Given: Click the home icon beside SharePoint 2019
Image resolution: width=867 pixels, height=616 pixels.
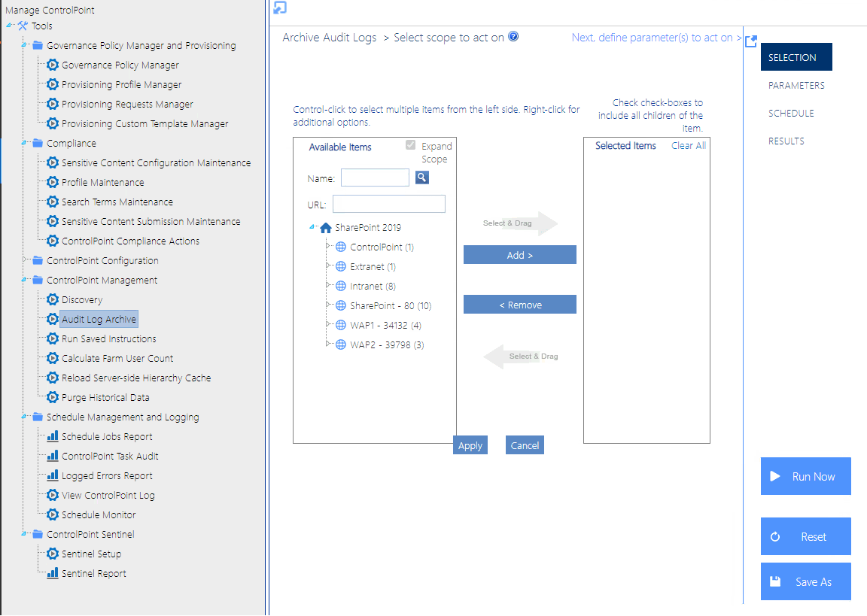Looking at the screenshot, I should point(327,227).
